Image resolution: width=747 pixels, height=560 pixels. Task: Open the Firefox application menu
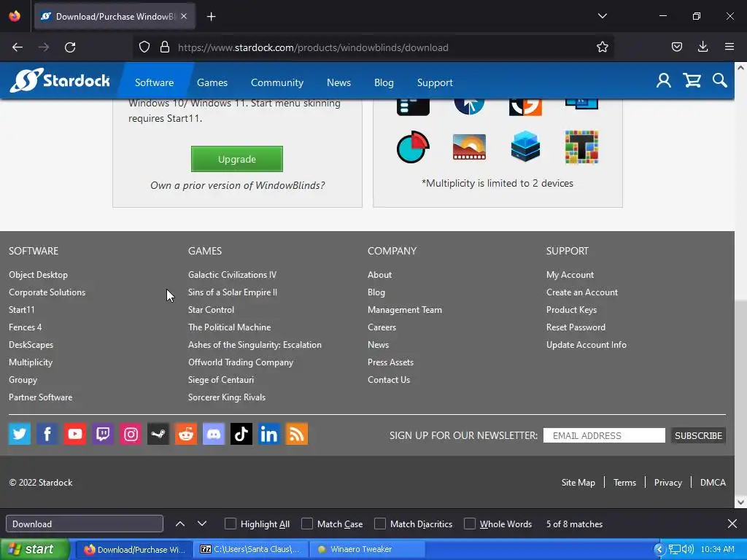pyautogui.click(x=729, y=47)
